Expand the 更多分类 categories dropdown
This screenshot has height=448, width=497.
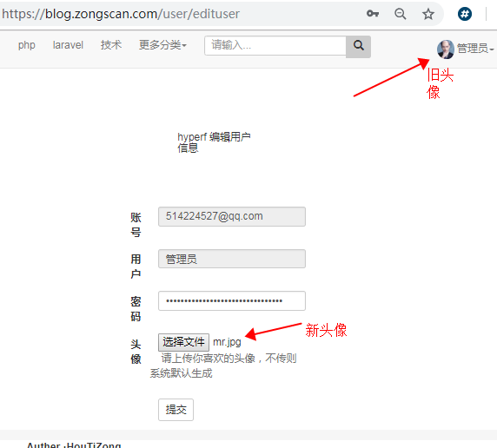(162, 45)
